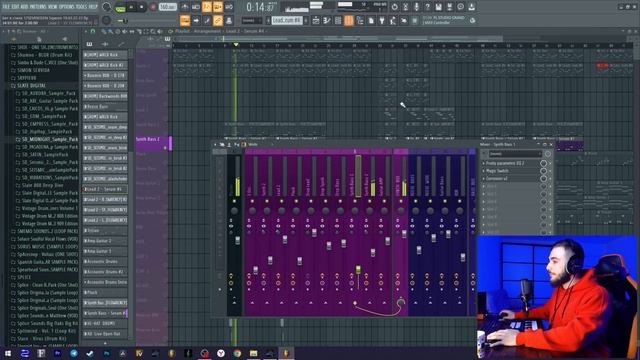
Task: Select Lead 2 - Serum #4 pattern
Action: pos(105,189)
